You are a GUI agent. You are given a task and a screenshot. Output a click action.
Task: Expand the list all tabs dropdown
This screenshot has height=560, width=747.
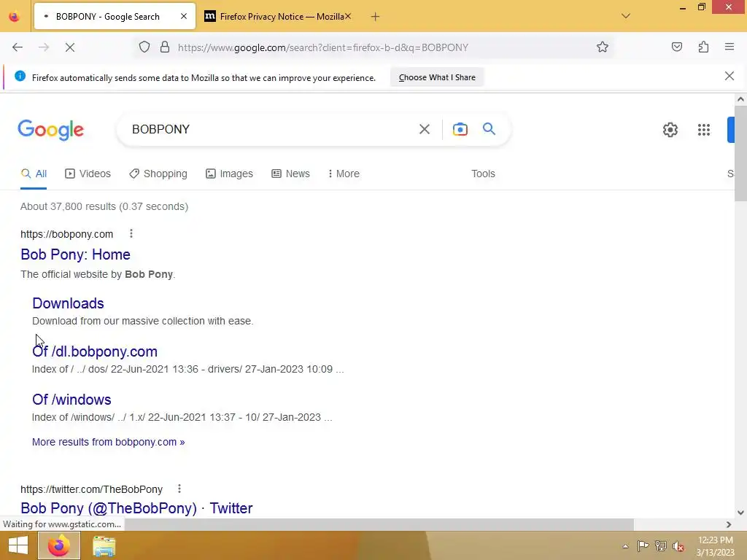[x=625, y=16]
